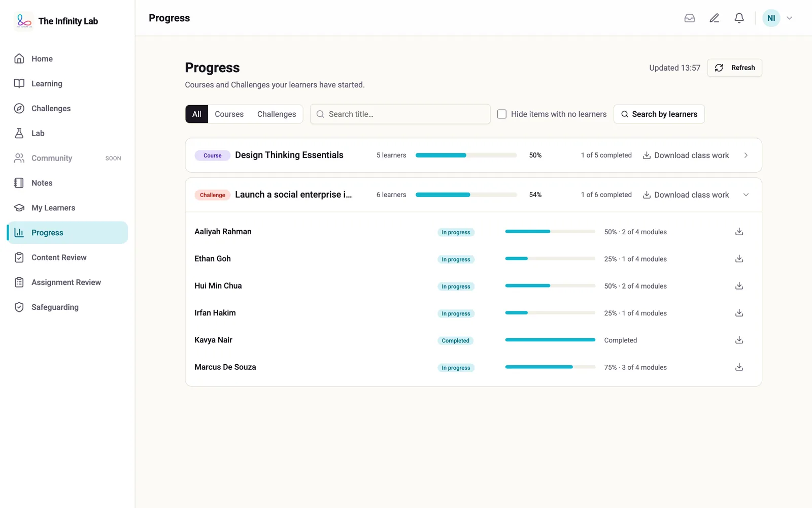The image size is (812, 508).
Task: Download Aaliyah Rahman's work
Action: (x=739, y=232)
